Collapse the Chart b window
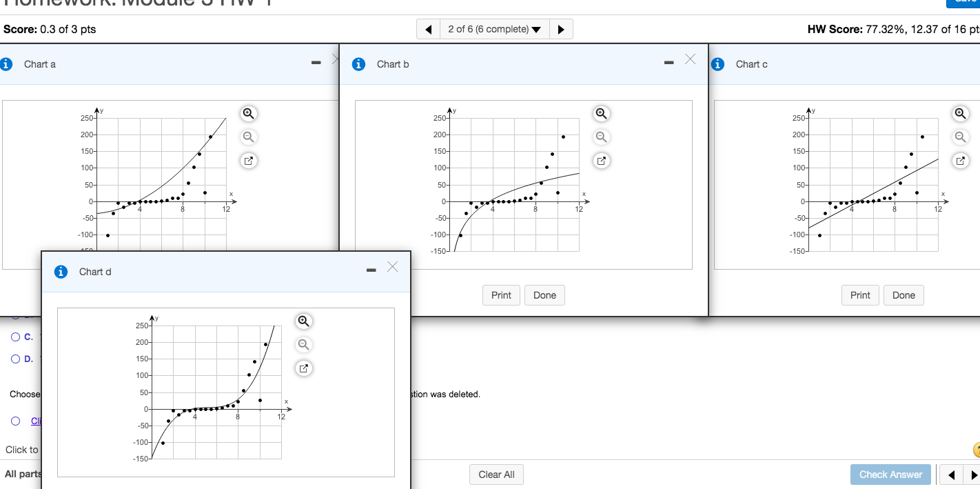Image resolution: width=980 pixels, height=489 pixels. (668, 61)
